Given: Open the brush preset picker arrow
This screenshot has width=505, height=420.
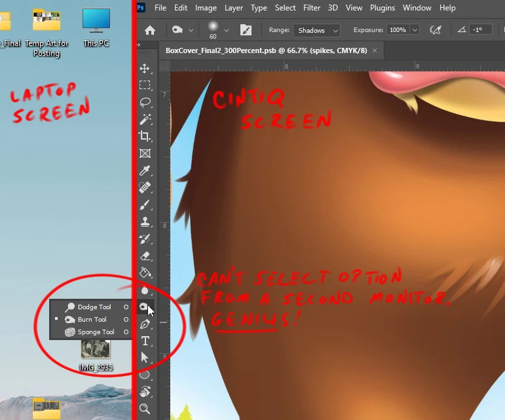Looking at the screenshot, I should pos(227,30).
